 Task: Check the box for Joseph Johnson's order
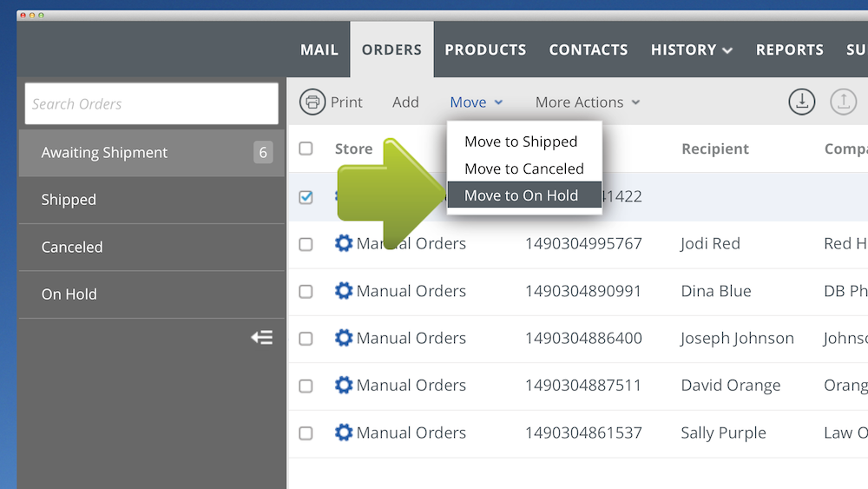pos(306,339)
